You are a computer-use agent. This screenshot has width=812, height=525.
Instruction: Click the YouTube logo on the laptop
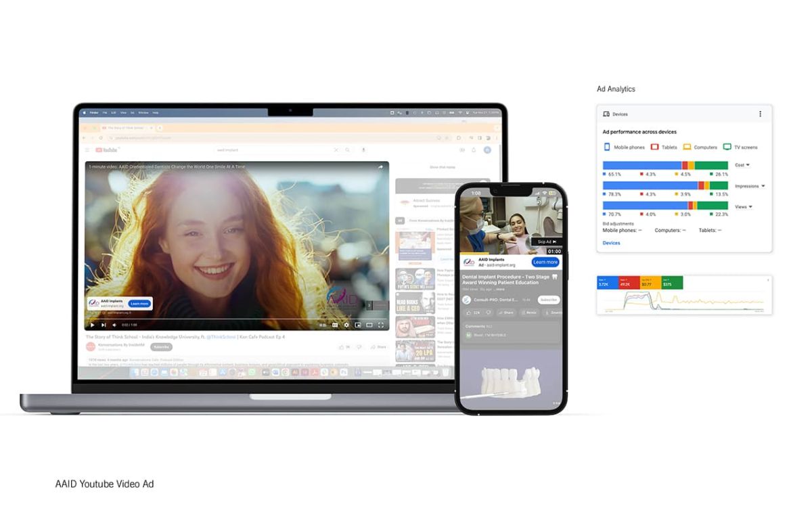[x=107, y=150]
